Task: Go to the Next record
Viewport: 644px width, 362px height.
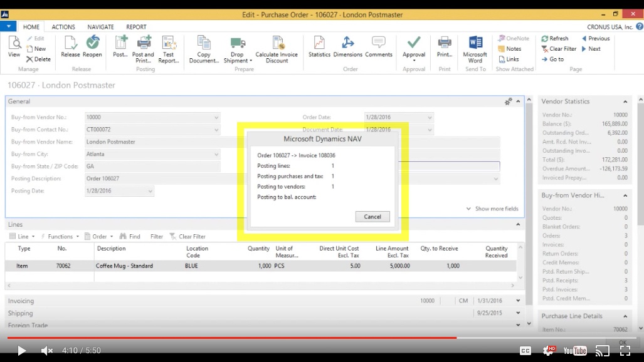Action: click(x=591, y=48)
